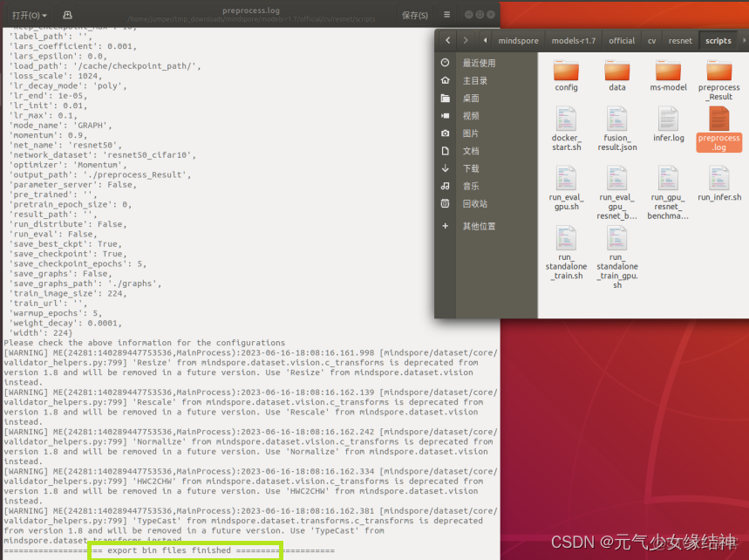This screenshot has height=560, width=749.
Task: Expand hidden breadcrumbs with the left chevron
Action: pos(487,40)
